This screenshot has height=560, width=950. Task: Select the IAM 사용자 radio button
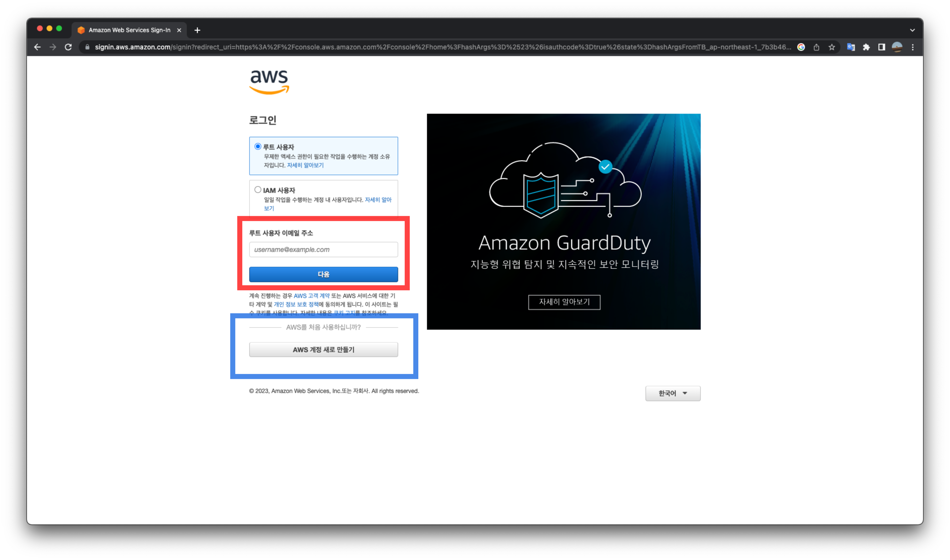tap(258, 190)
